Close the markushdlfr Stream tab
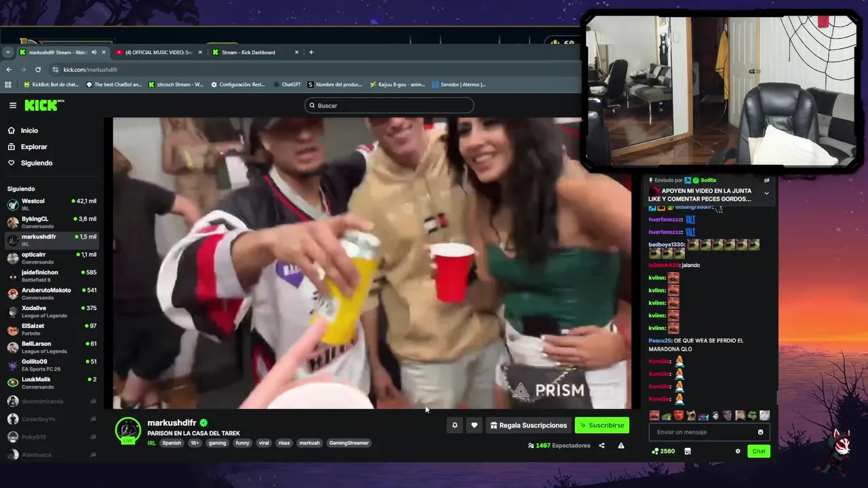868x488 pixels. 104,52
